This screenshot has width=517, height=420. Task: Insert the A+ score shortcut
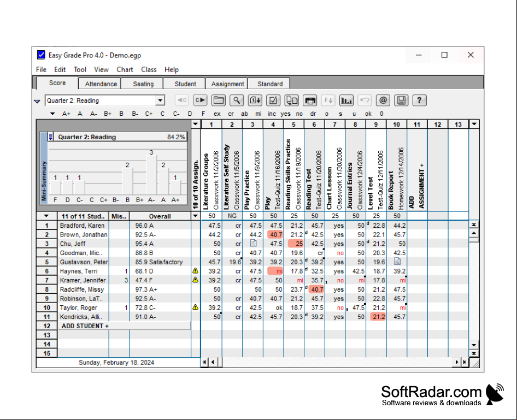pos(66,114)
